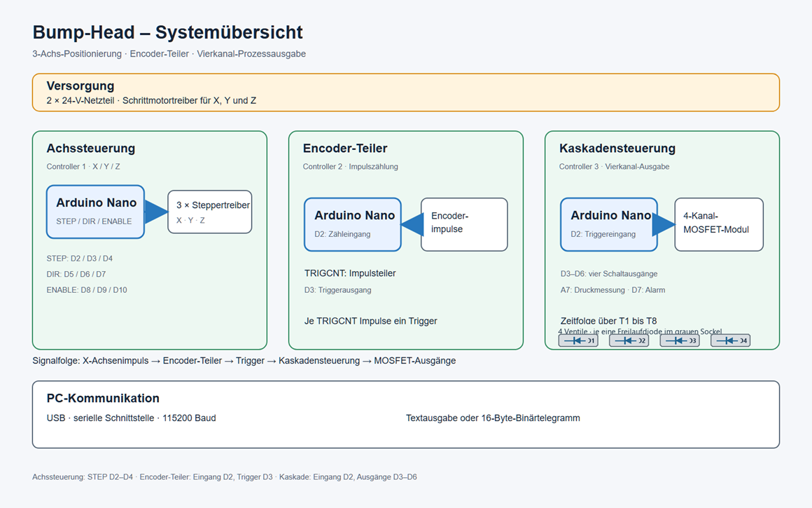This screenshot has height=508, width=812.
Task: Select the 4-Kanal-MOSFET-Modul box
Action: click(719, 224)
